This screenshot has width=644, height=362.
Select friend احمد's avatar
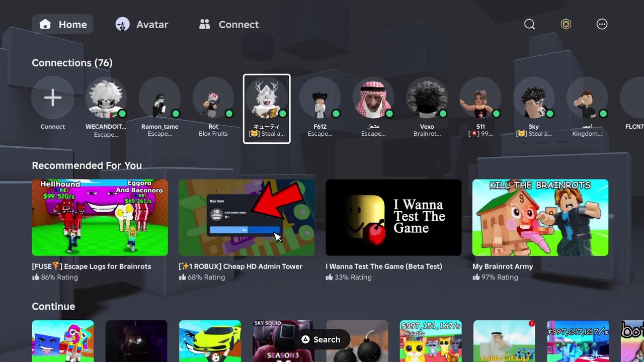coord(587,98)
